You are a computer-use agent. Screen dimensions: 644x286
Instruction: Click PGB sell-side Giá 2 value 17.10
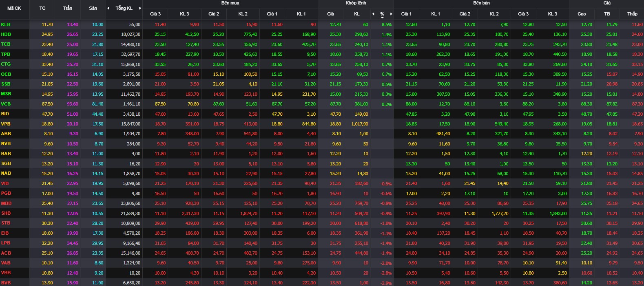(469, 194)
